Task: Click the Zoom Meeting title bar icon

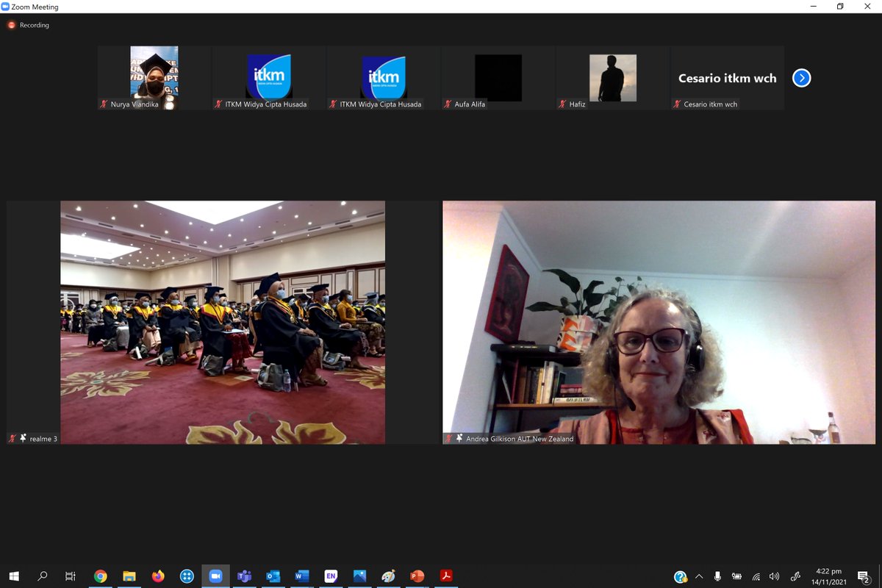Action: pos(6,7)
